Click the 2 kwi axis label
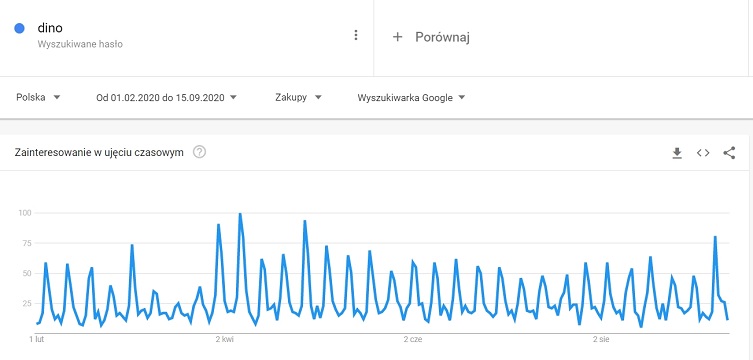Screen dimensions: 753x360 click(225, 339)
